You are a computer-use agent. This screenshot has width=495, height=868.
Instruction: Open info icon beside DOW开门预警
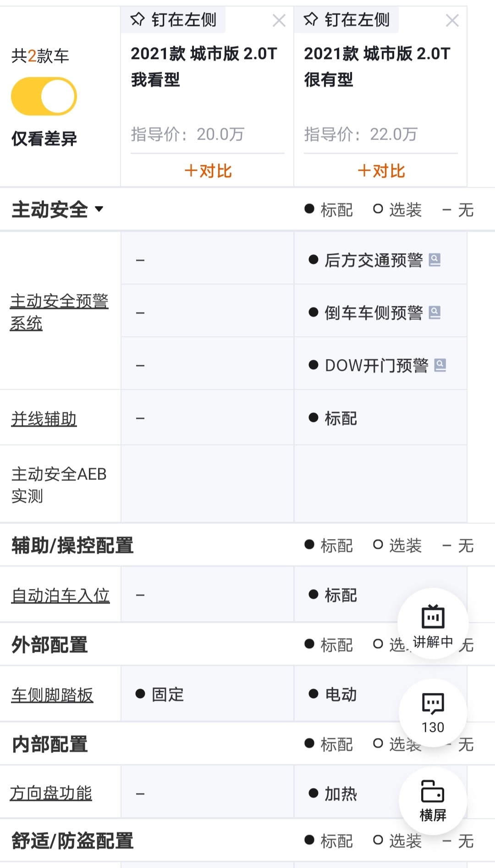click(x=440, y=365)
